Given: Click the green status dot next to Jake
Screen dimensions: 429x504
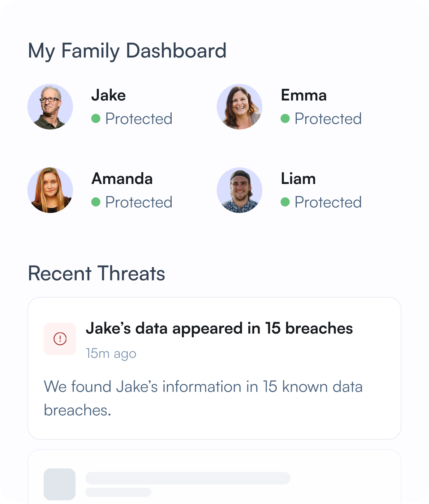Looking at the screenshot, I should pyautogui.click(x=97, y=118).
